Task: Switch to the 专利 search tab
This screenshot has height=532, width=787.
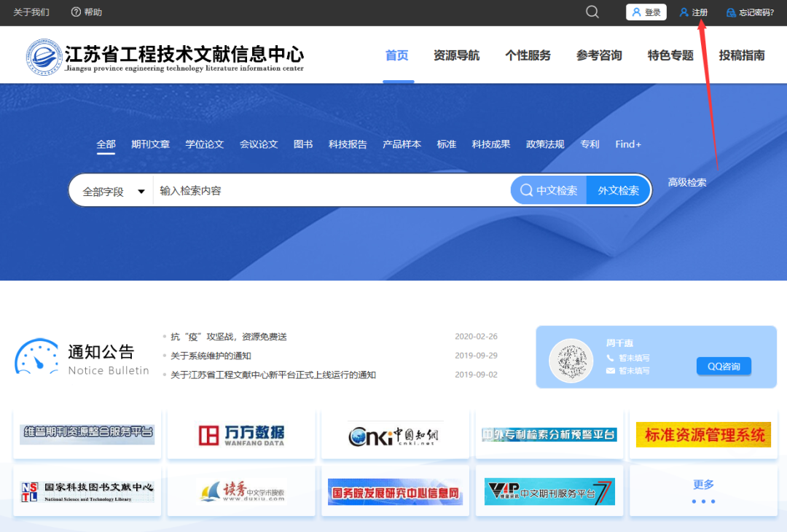Action: point(590,144)
